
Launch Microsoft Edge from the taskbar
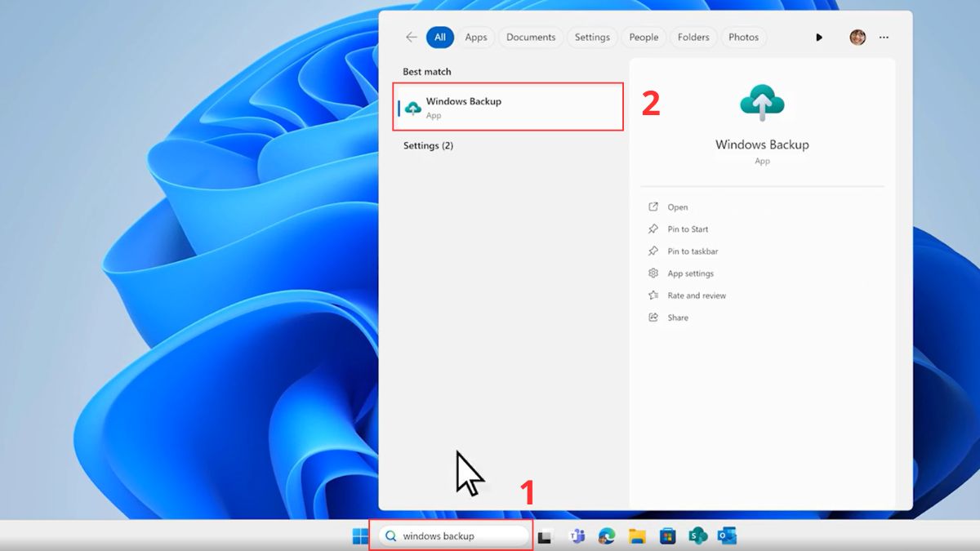607,536
